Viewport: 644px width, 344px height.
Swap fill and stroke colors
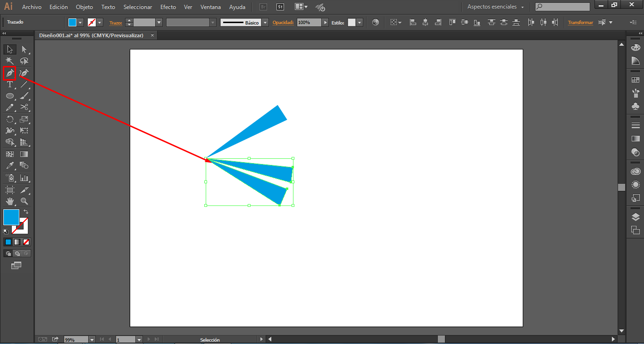[25, 212]
